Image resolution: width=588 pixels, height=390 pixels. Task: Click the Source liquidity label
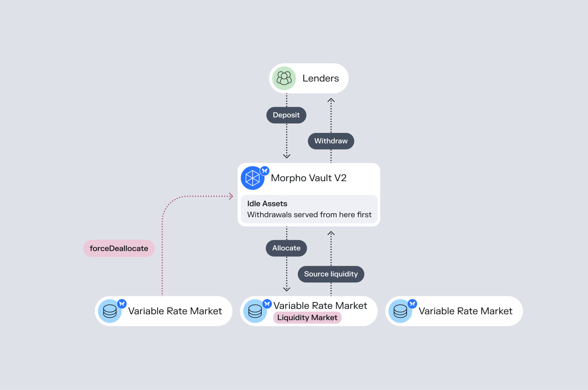point(331,274)
